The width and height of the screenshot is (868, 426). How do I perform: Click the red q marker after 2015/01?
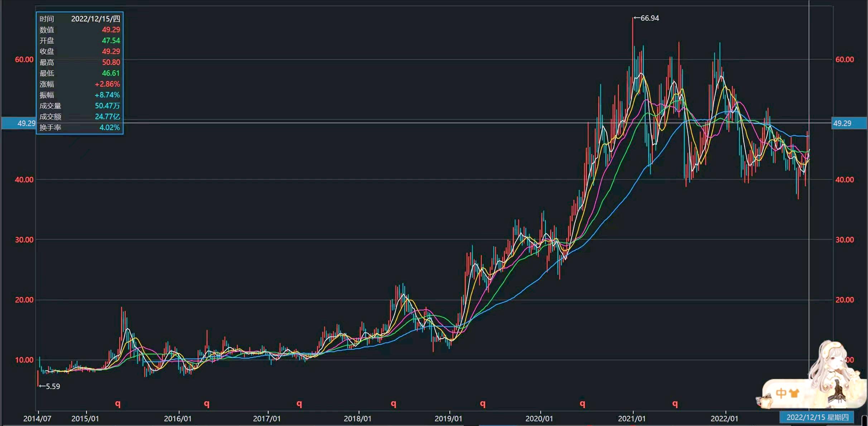pos(118,404)
